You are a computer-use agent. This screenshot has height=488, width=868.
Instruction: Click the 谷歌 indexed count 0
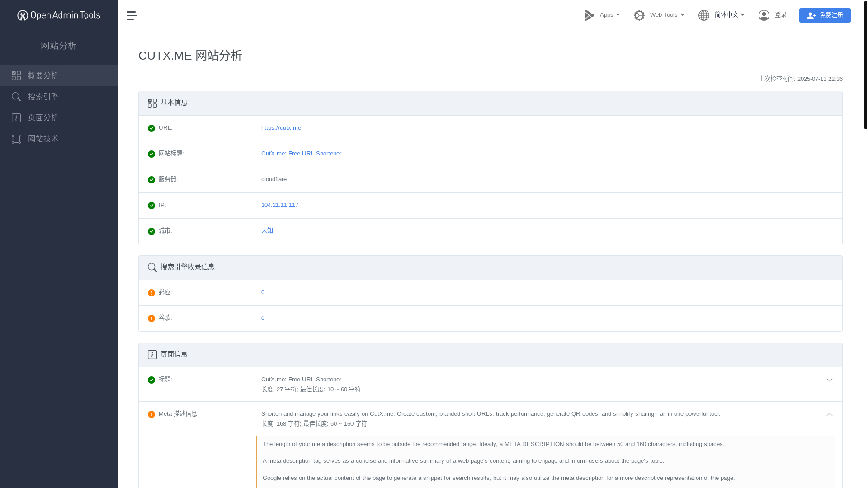[x=263, y=318]
